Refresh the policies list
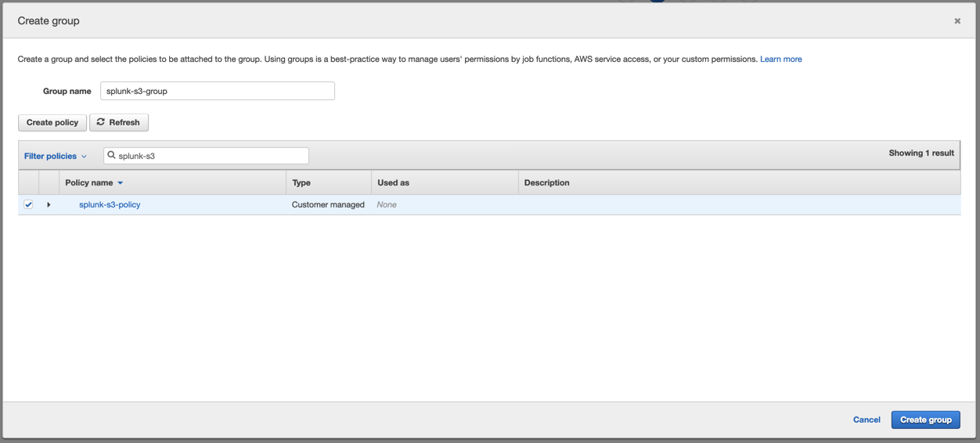 coord(119,122)
